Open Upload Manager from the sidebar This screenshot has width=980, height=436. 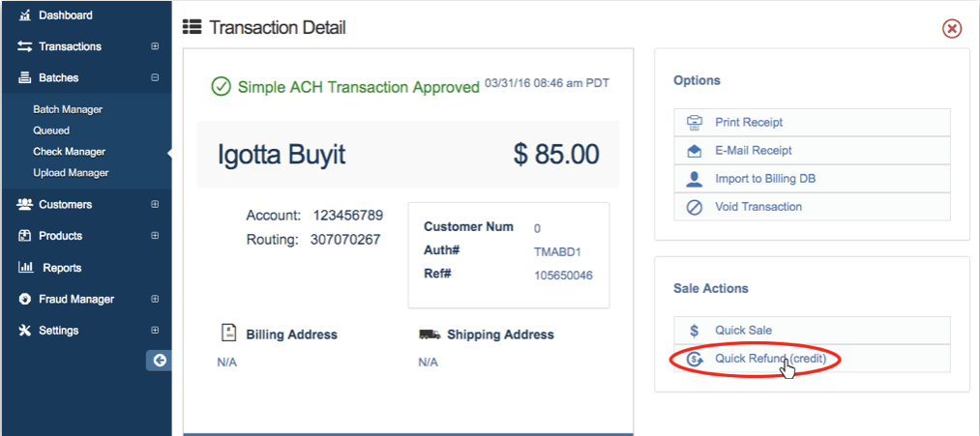[71, 173]
